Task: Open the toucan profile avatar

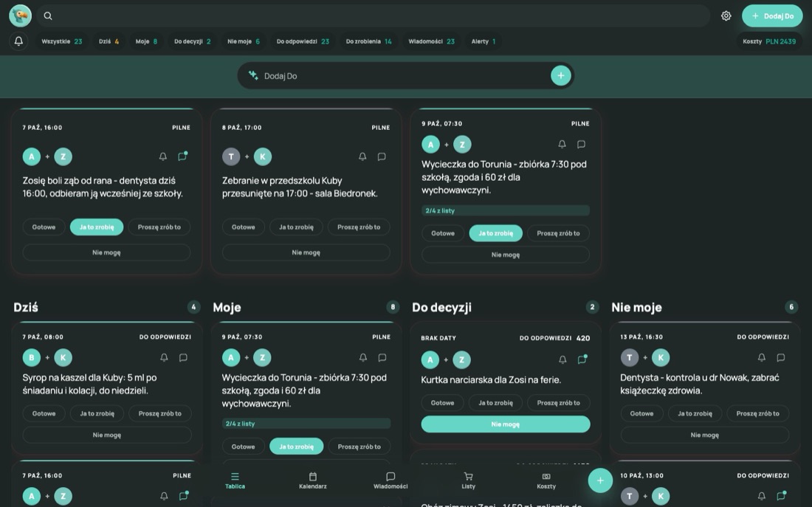Action: point(20,16)
